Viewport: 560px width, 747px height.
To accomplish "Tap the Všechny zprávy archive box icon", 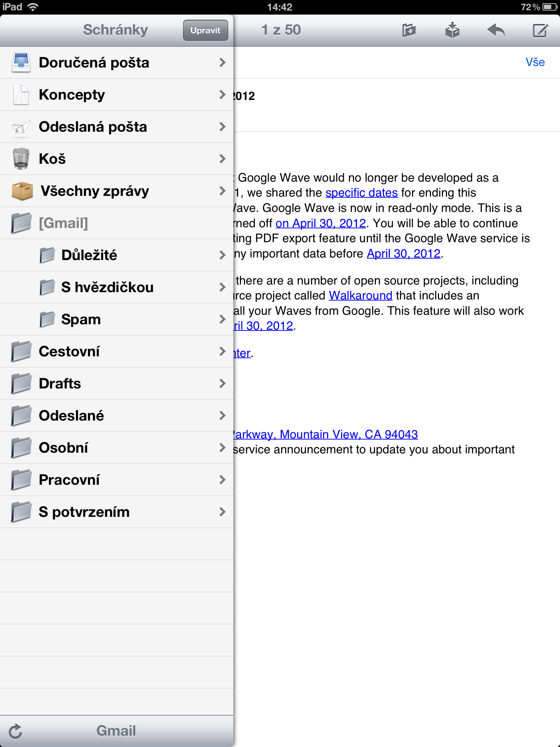I will [22, 191].
